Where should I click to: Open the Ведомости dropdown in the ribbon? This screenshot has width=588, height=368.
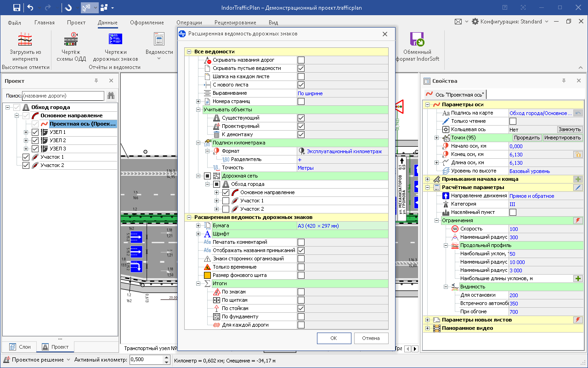click(159, 47)
